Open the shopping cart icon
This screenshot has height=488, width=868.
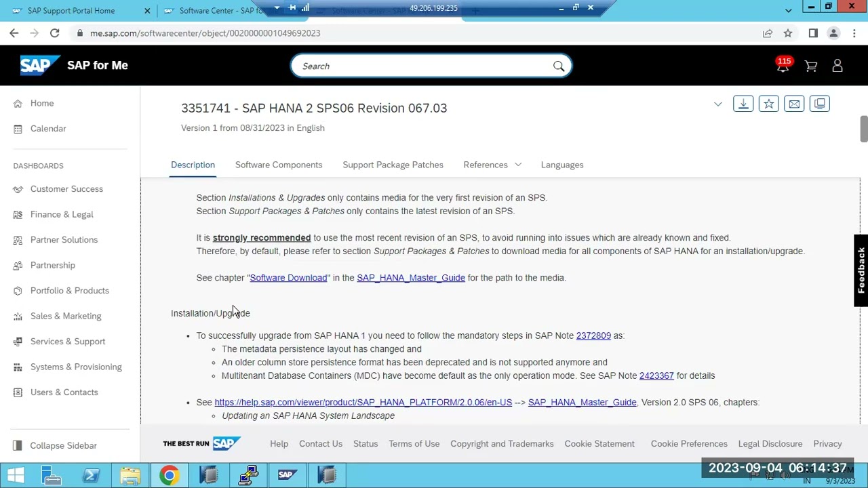click(x=810, y=66)
